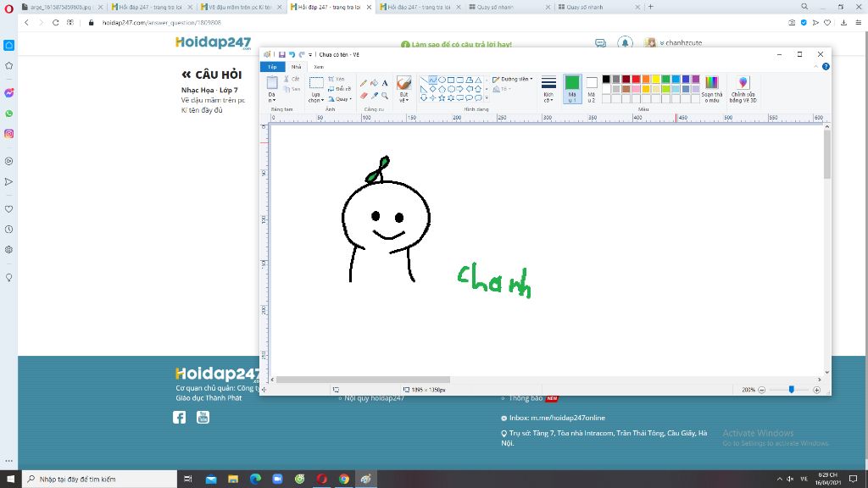Click the Cắt (cut) scissors button
The image size is (868, 488).
[x=292, y=79]
